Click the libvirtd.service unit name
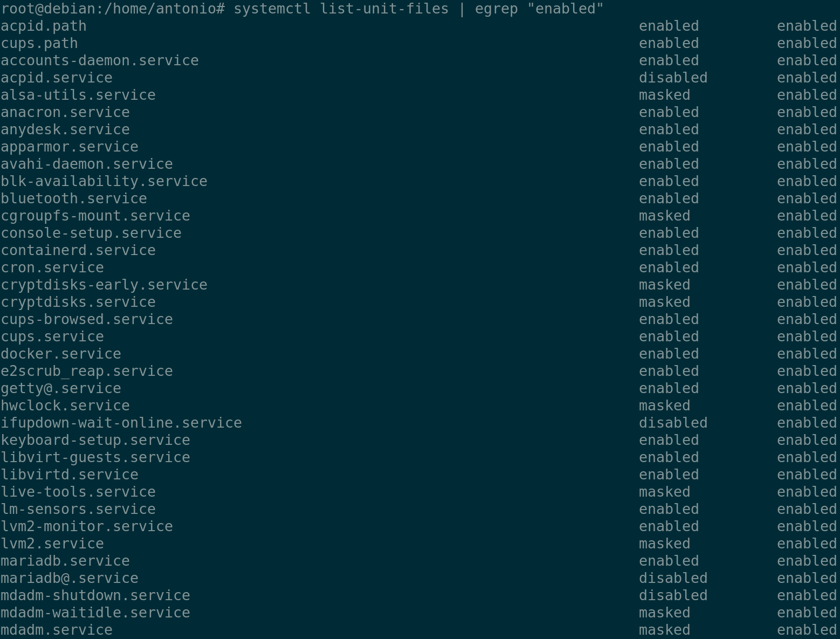Viewport: 840px width, 639px height. (x=70, y=475)
